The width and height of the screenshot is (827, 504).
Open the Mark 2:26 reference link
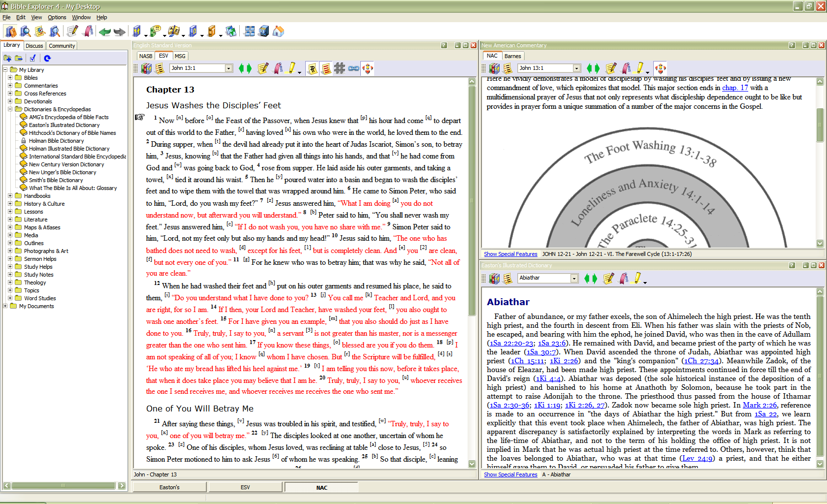pyautogui.click(x=760, y=405)
